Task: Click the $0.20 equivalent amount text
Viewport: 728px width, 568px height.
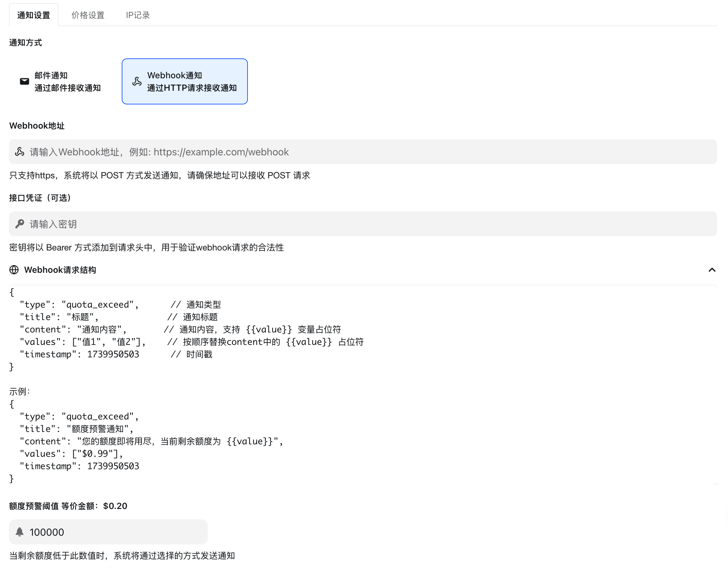Action: click(x=115, y=506)
